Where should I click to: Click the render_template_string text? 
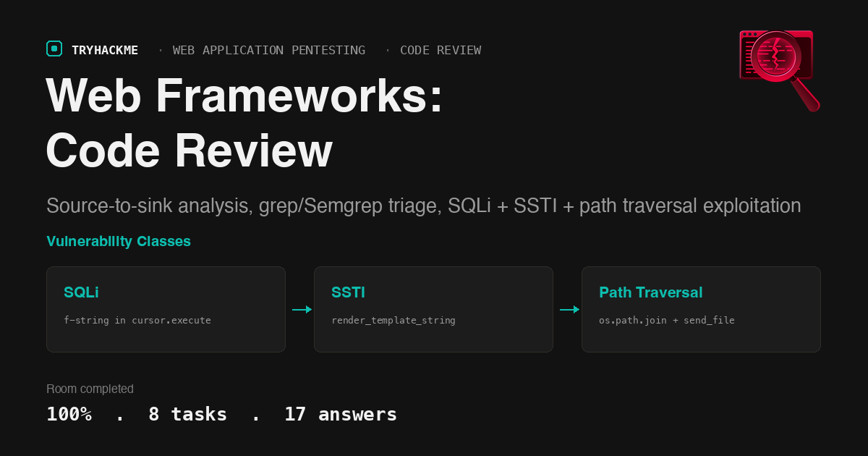tap(393, 320)
